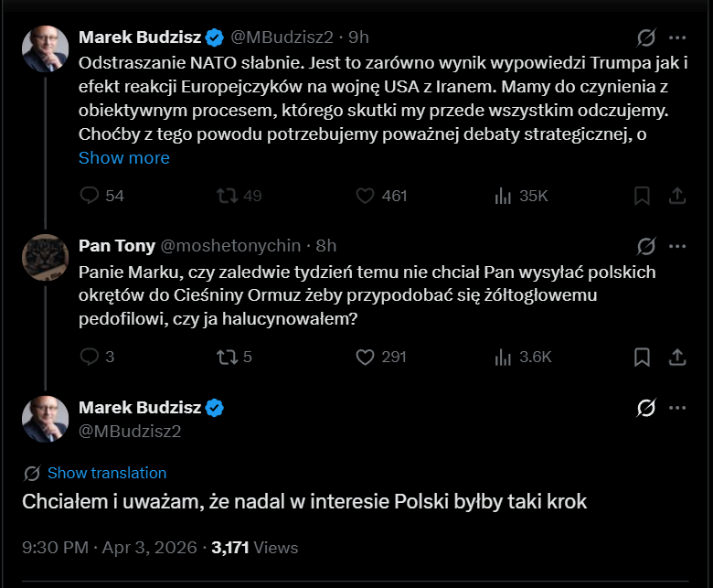Open more options on first post
Viewport: 713px width, 588px height.
click(x=677, y=37)
